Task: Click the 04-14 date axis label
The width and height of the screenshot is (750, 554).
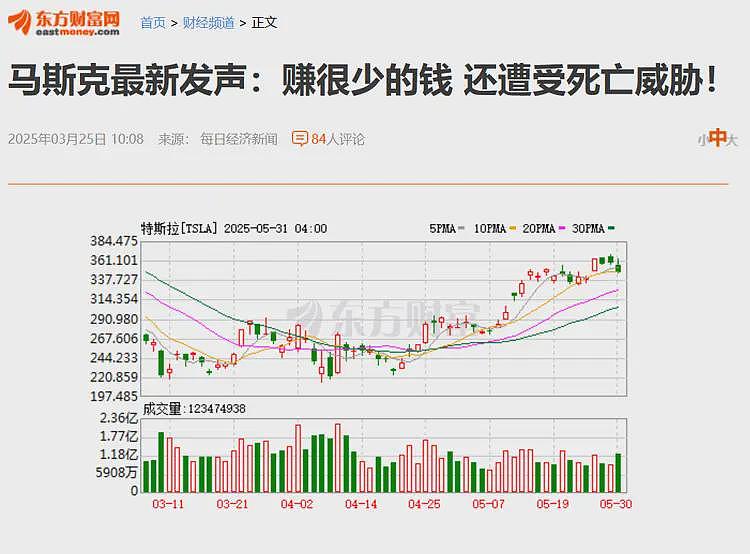Action: pos(361,504)
